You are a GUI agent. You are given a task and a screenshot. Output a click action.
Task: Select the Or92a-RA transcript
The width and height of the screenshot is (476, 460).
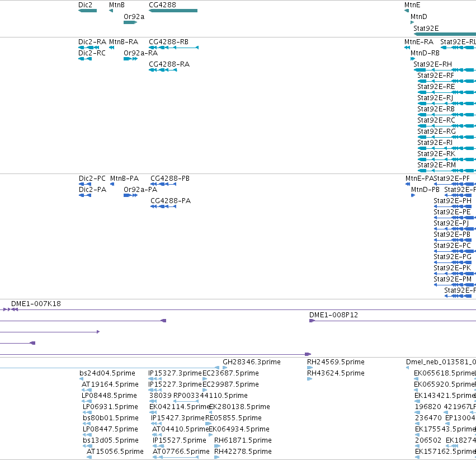pos(130,59)
